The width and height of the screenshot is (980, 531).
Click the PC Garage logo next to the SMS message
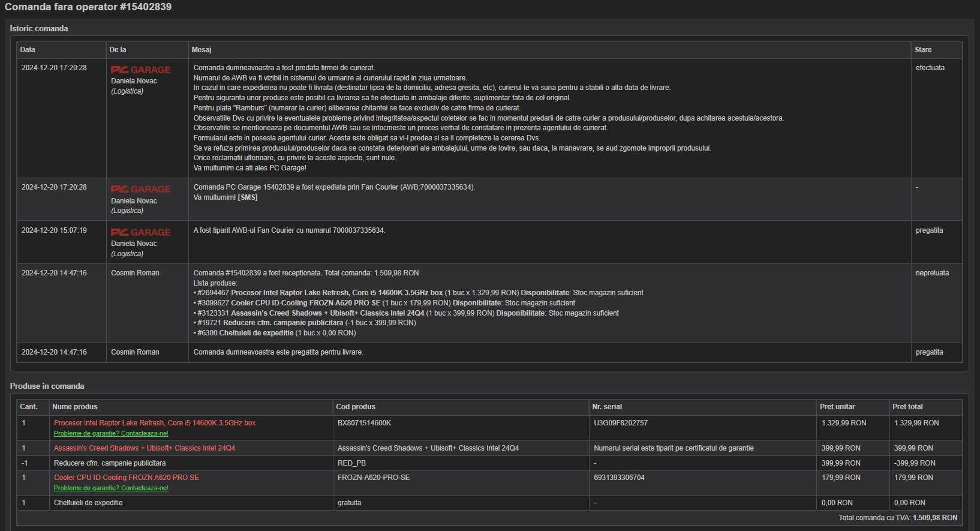click(x=141, y=189)
